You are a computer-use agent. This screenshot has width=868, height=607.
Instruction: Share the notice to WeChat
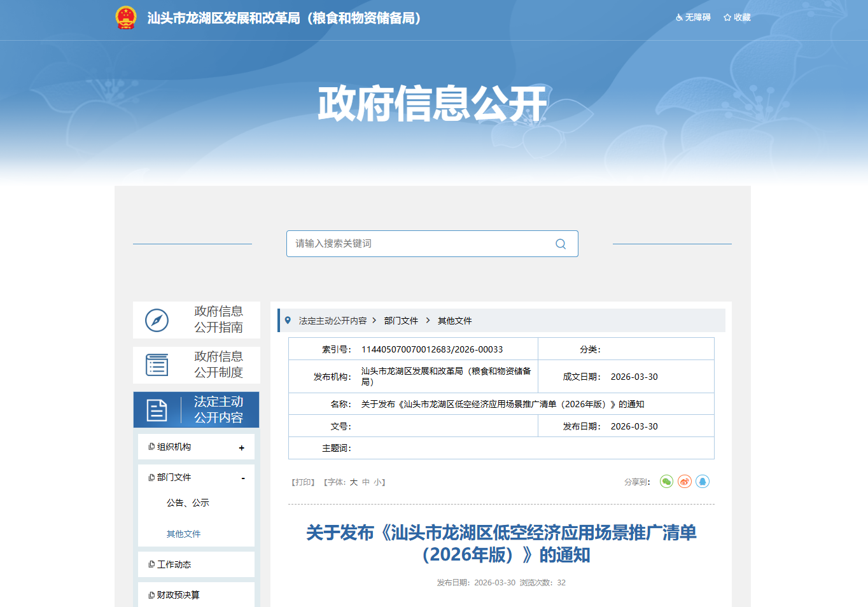tap(666, 482)
